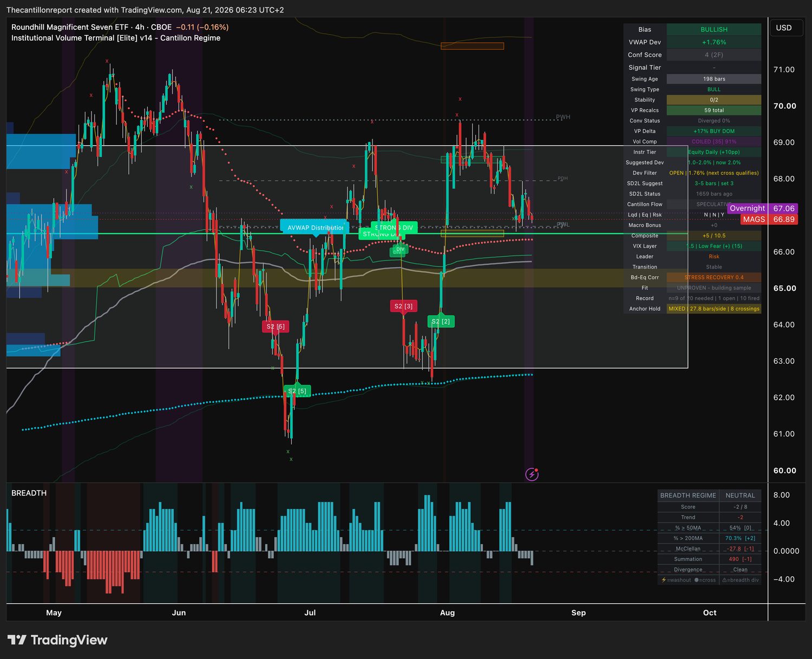Click the Swing Type value BULL
Viewport: 812px width, 659px height.
pyautogui.click(x=714, y=89)
